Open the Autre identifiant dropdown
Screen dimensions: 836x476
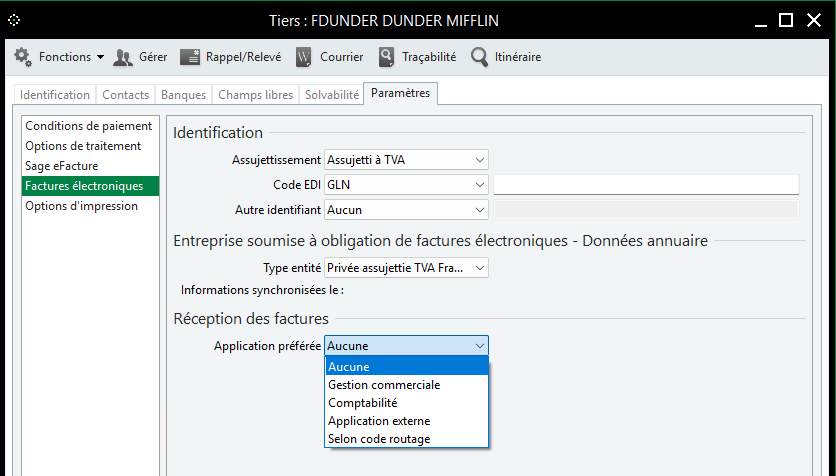pyautogui.click(x=406, y=210)
